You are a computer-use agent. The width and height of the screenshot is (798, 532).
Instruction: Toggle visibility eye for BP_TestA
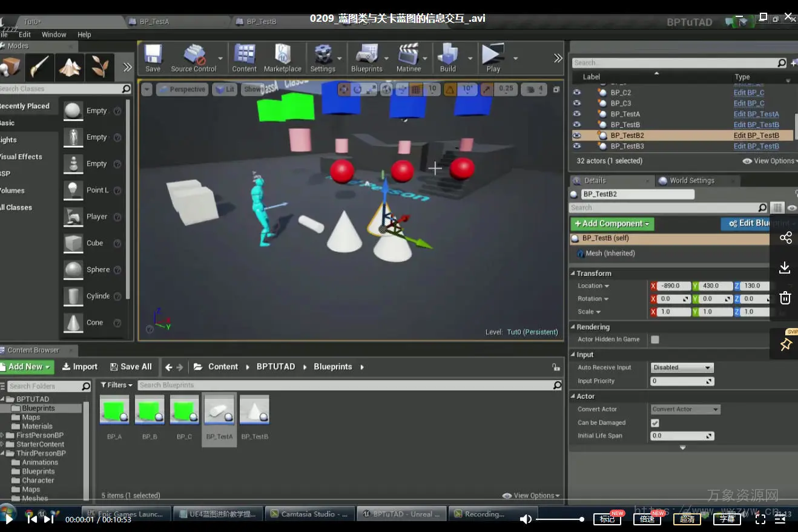[x=577, y=114]
